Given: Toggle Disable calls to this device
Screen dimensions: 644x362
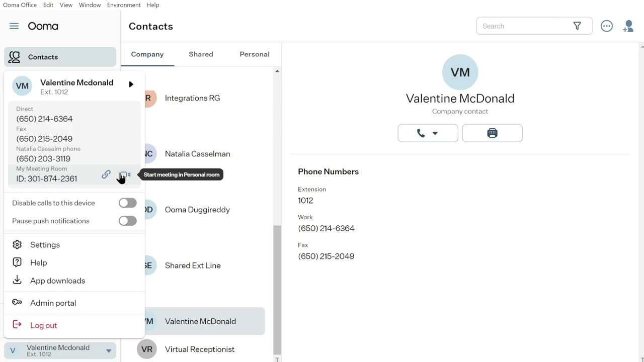Looking at the screenshot, I should [x=127, y=203].
